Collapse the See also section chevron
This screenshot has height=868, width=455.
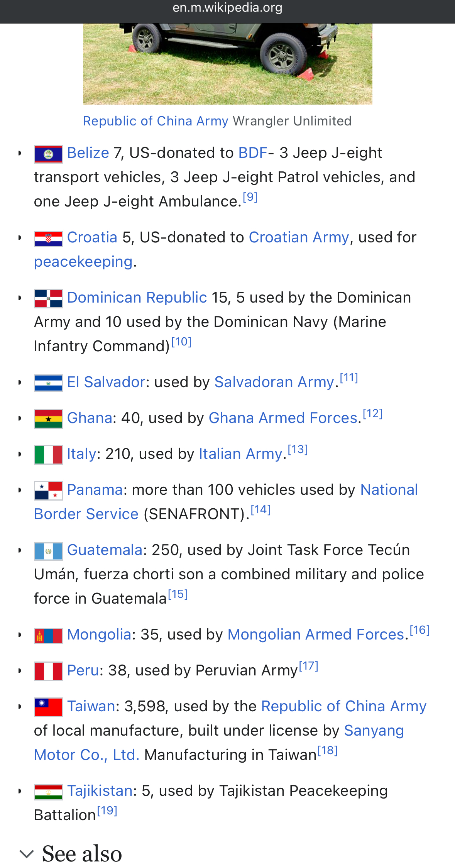(27, 854)
